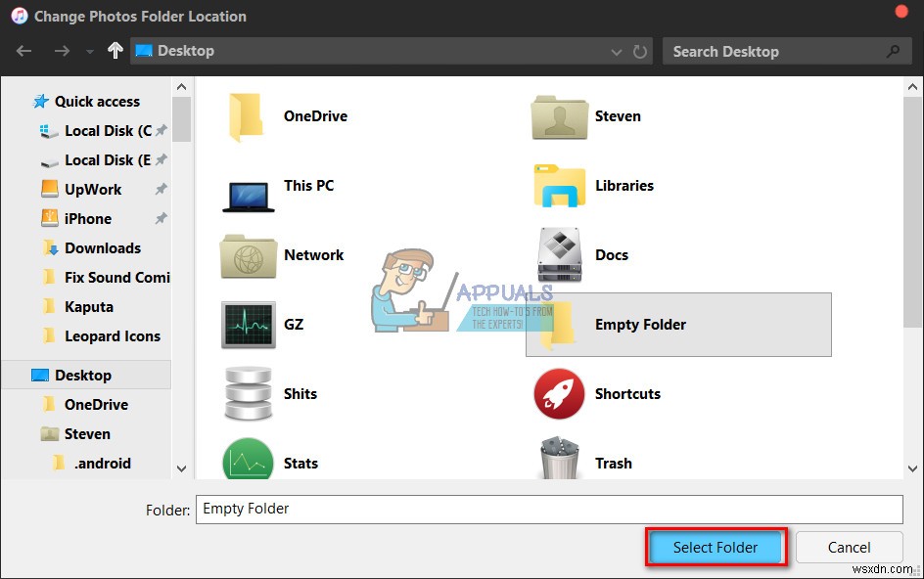Click the Search Desktop field
Image resolution: width=924 pixels, height=579 pixels.
[787, 51]
